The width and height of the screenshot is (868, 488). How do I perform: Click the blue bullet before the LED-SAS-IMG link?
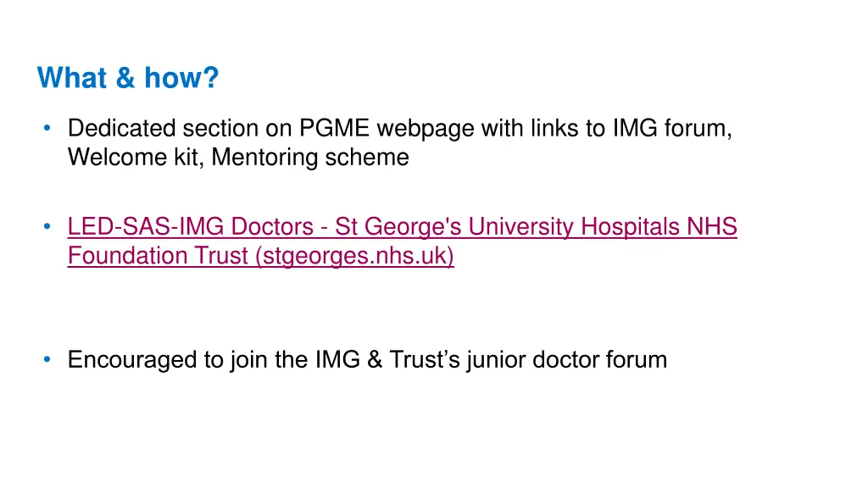tap(47, 226)
